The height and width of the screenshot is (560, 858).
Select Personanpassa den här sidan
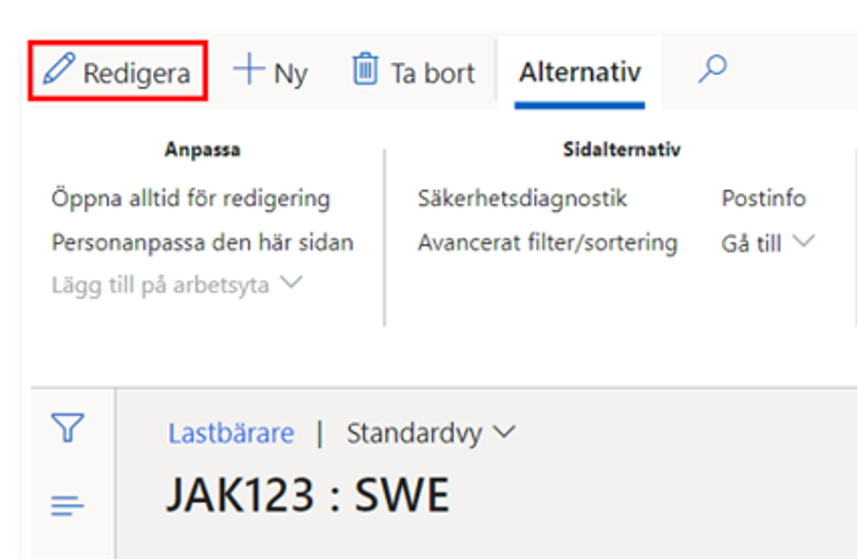pos(202,243)
